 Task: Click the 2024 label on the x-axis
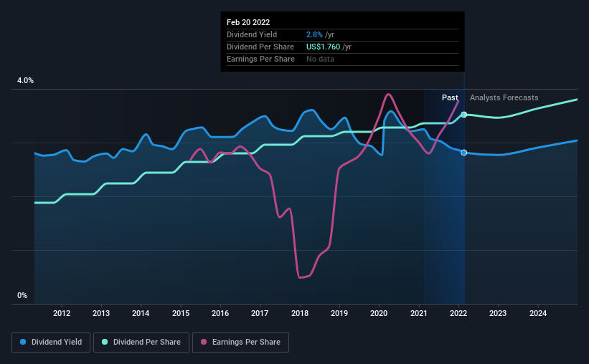click(x=538, y=313)
